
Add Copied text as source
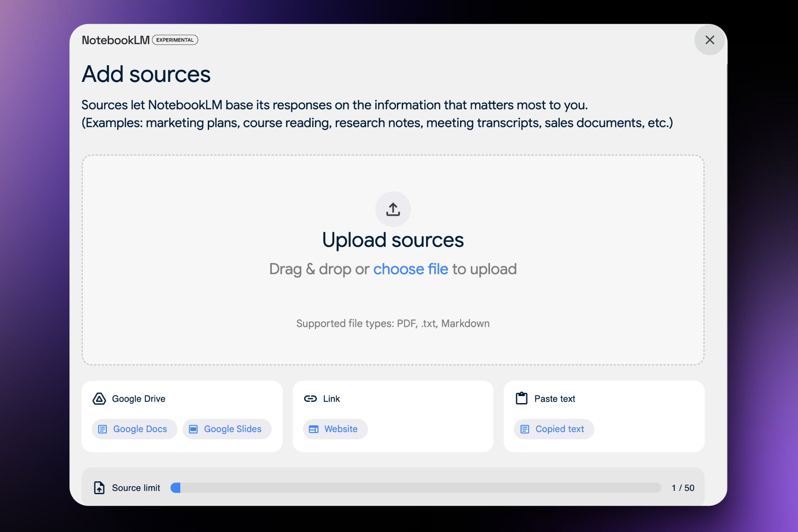click(554, 429)
